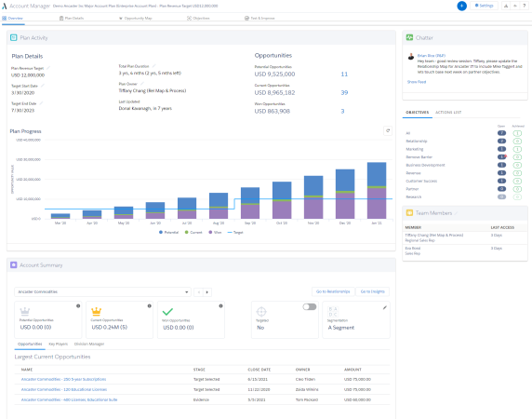Edit Plan Revenue Target pencil icon
The width and height of the screenshot is (532, 419).
[x=48, y=68]
